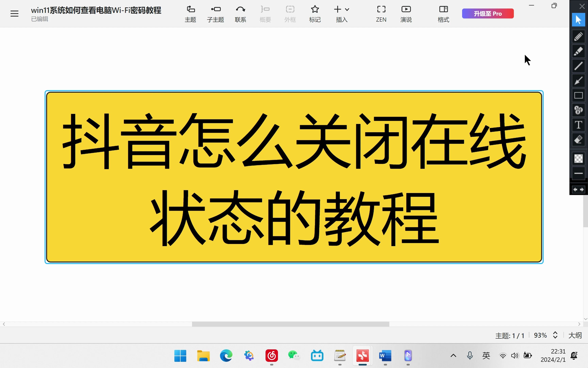
Task: Open File Explorer from taskbar
Action: pyautogui.click(x=203, y=356)
